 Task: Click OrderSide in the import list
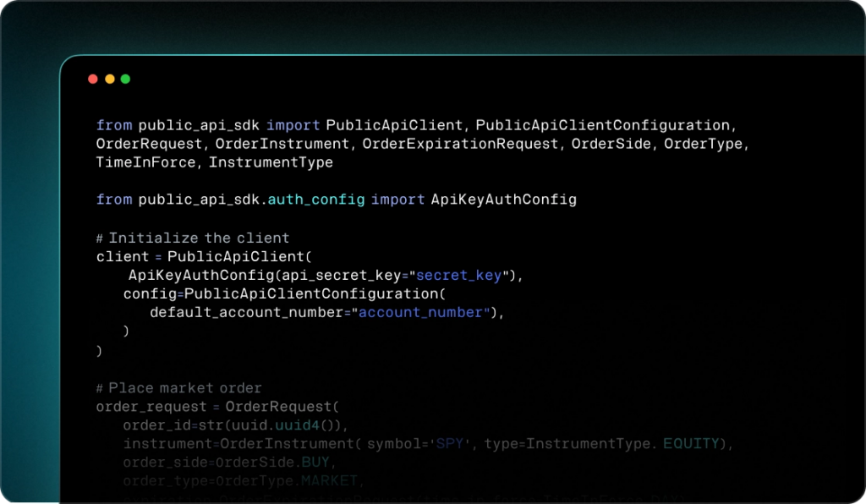click(x=611, y=144)
